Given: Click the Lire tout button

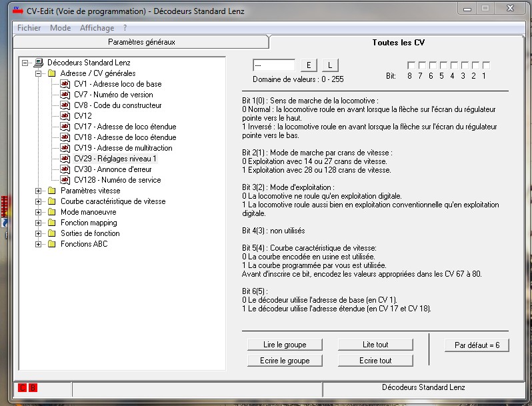Looking at the screenshot, I should (x=375, y=345).
